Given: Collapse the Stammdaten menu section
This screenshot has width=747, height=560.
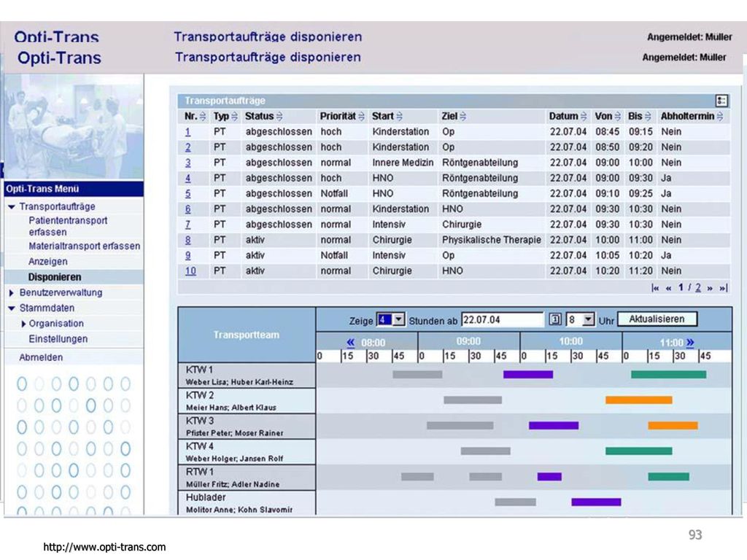Looking at the screenshot, I should point(12,308).
